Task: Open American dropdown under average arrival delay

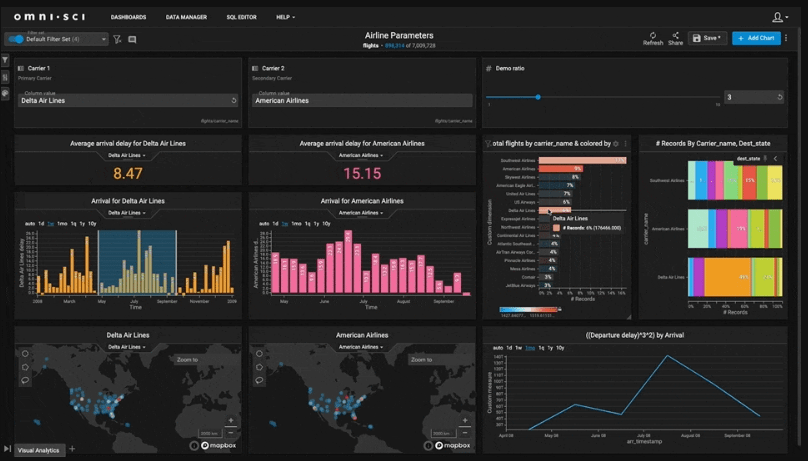Action: pyautogui.click(x=361, y=155)
